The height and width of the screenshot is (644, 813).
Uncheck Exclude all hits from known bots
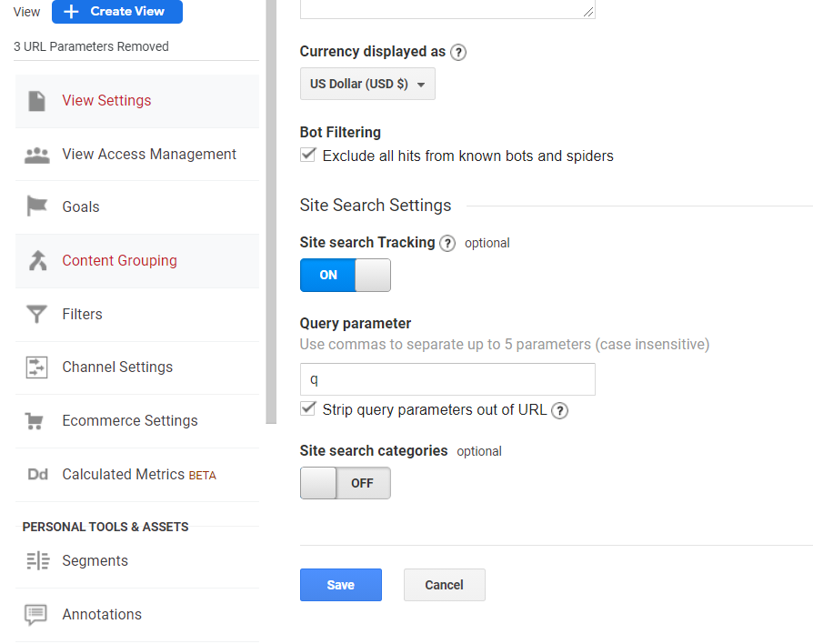(x=308, y=155)
